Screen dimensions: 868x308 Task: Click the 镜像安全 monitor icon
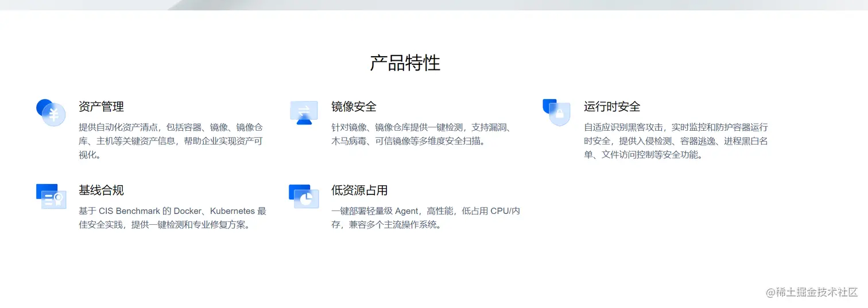pyautogui.click(x=304, y=112)
